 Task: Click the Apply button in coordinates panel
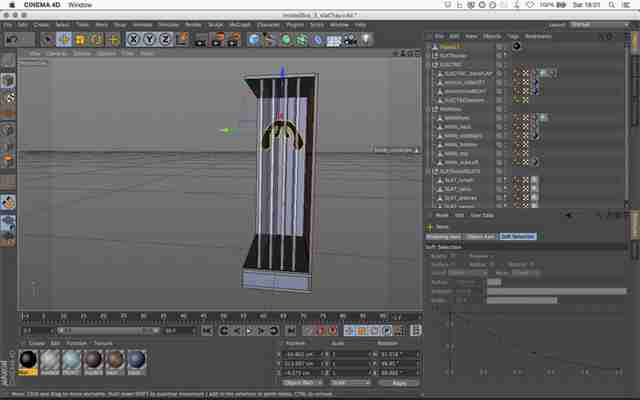pyautogui.click(x=398, y=383)
